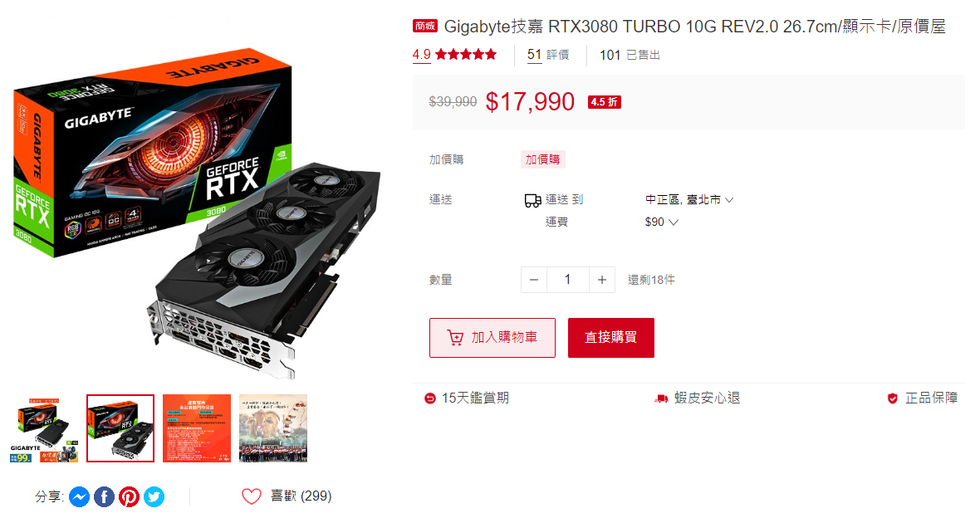Click the 15天鑑賞期 return icon
The height and width of the screenshot is (518, 980).
tap(430, 398)
